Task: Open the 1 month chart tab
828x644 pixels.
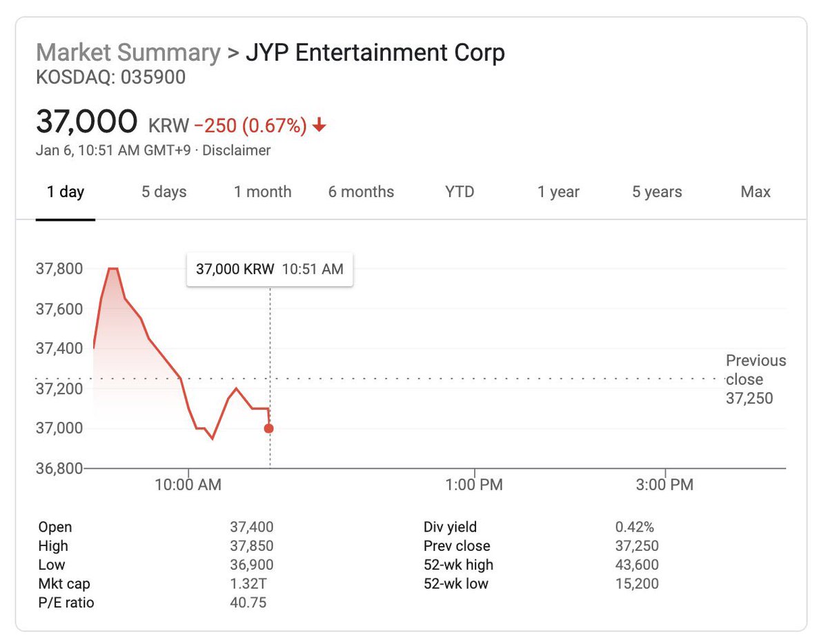Action: pyautogui.click(x=263, y=192)
